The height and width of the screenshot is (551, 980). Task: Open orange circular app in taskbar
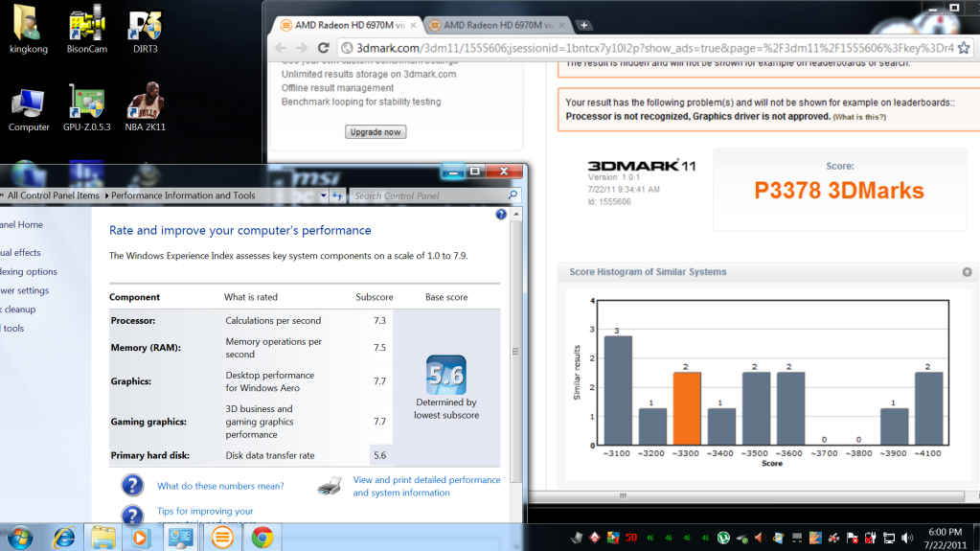tap(222, 538)
